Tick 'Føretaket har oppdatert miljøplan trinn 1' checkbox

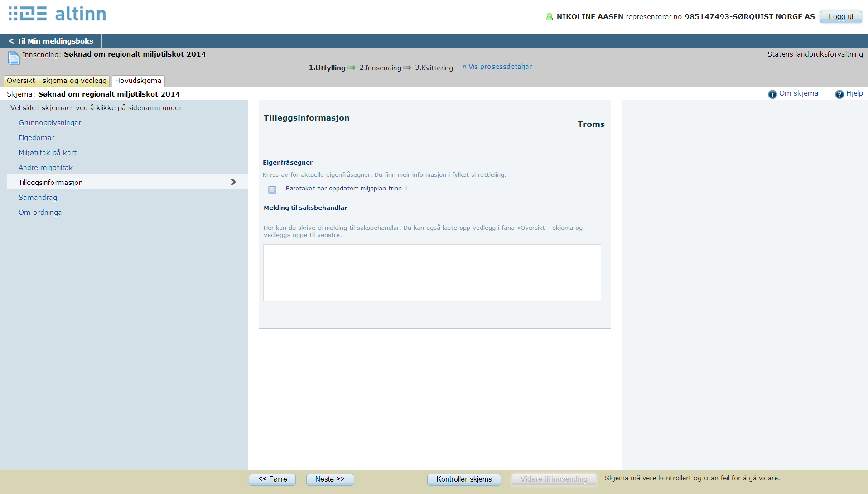272,189
